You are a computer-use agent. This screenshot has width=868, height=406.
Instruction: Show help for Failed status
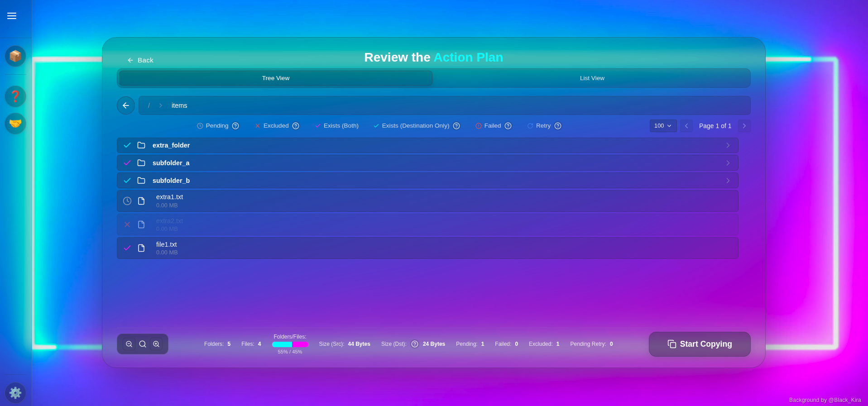click(x=508, y=126)
